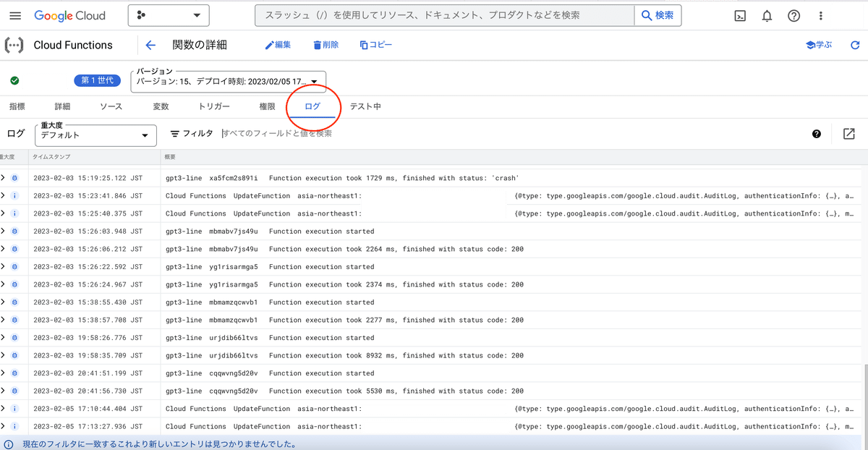This screenshot has width=868, height=450.
Task: Switch to the 権限 tab
Action: tap(267, 106)
